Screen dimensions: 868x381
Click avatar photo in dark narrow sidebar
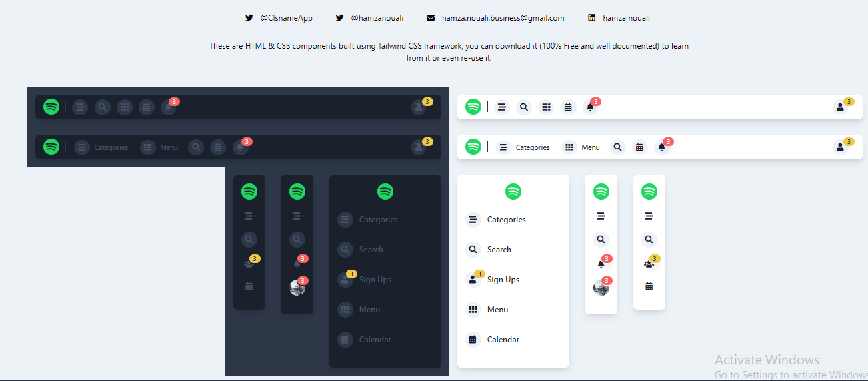[297, 288]
